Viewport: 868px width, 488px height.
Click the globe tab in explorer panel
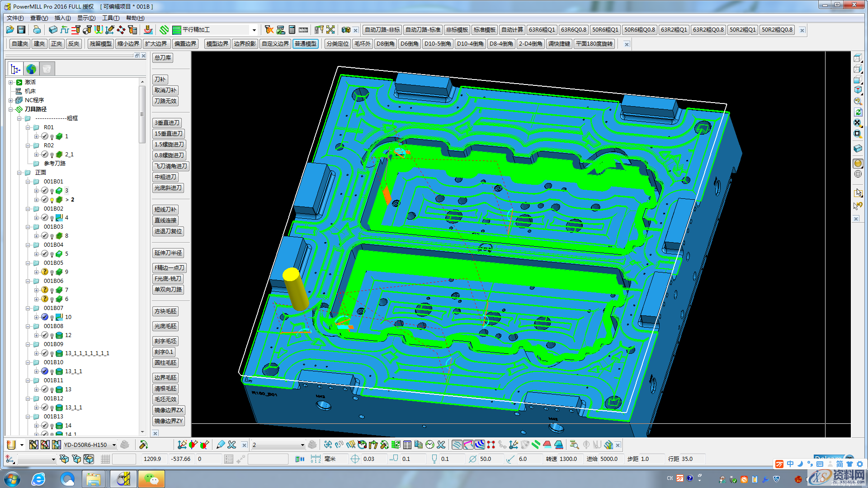click(31, 69)
